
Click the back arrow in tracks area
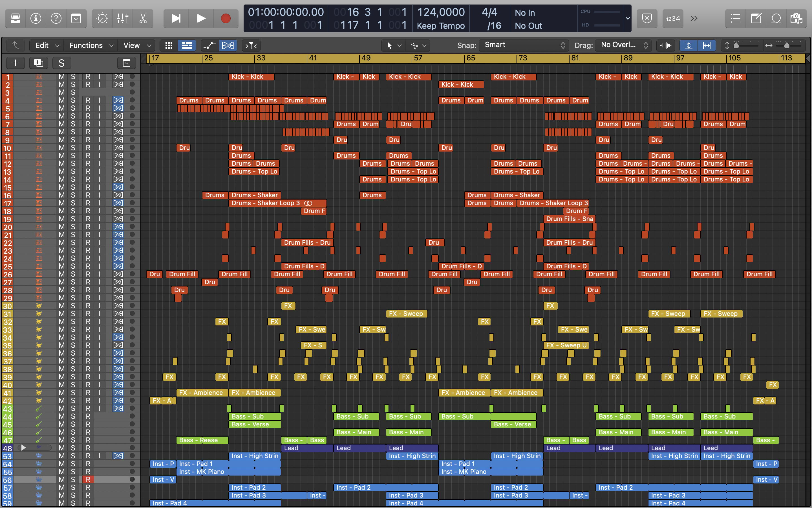click(16, 45)
